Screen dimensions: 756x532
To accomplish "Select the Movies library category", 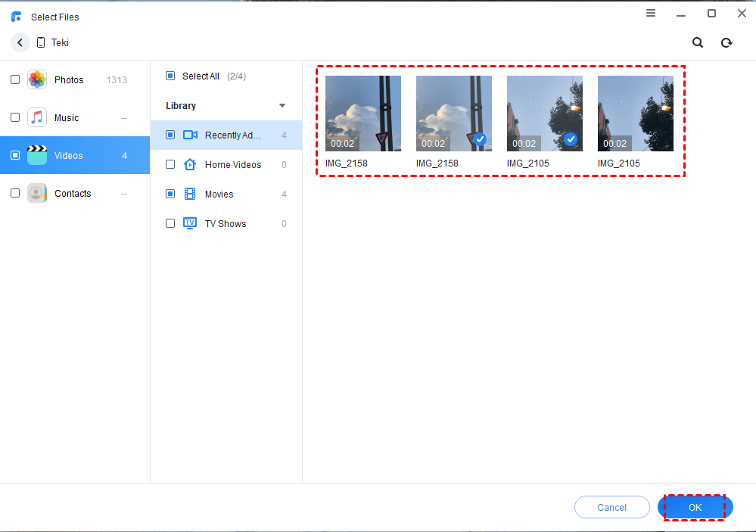I will coord(219,194).
